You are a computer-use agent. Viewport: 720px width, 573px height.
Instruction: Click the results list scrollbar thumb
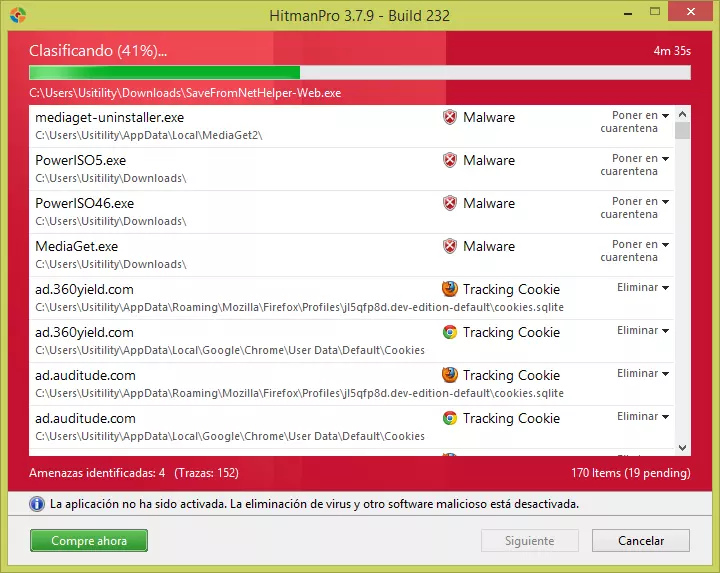[682, 130]
